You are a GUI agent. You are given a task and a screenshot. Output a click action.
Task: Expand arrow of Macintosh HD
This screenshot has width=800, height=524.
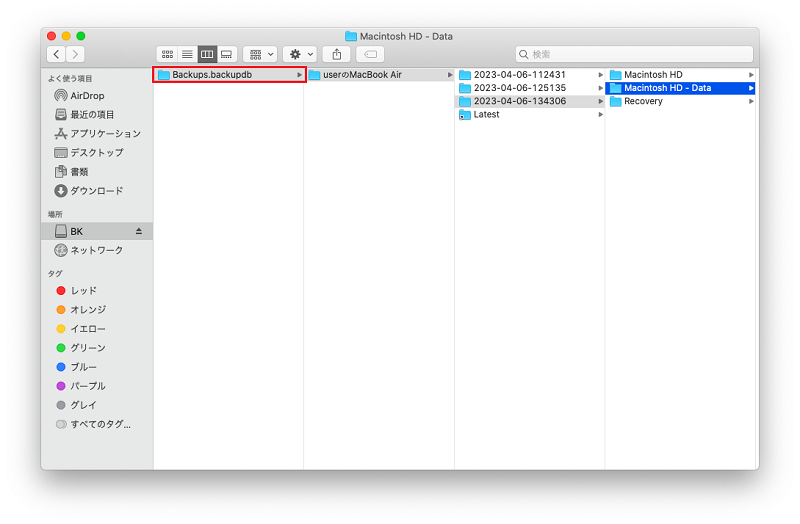(x=751, y=75)
